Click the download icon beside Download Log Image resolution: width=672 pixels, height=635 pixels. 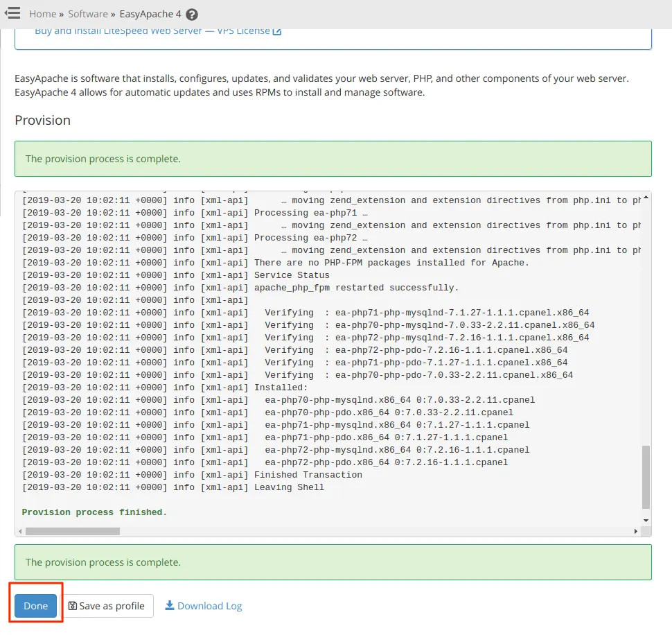pyautogui.click(x=168, y=605)
